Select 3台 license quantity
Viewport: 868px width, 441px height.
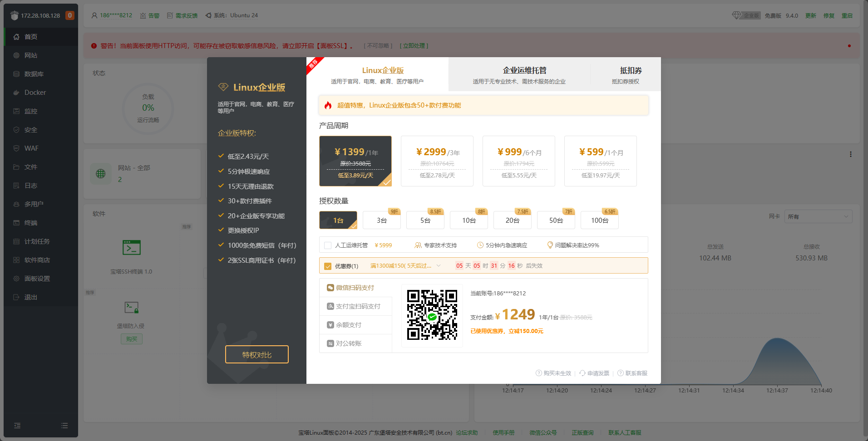pos(382,220)
